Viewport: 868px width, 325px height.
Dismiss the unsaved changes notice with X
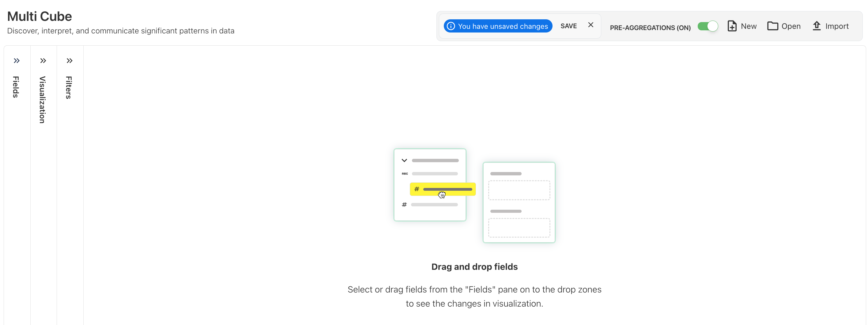tap(591, 25)
